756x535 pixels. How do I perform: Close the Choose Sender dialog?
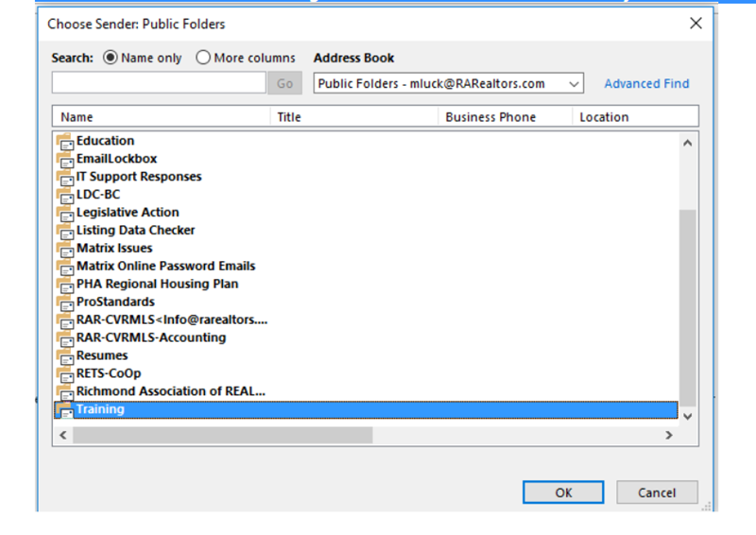point(696,23)
